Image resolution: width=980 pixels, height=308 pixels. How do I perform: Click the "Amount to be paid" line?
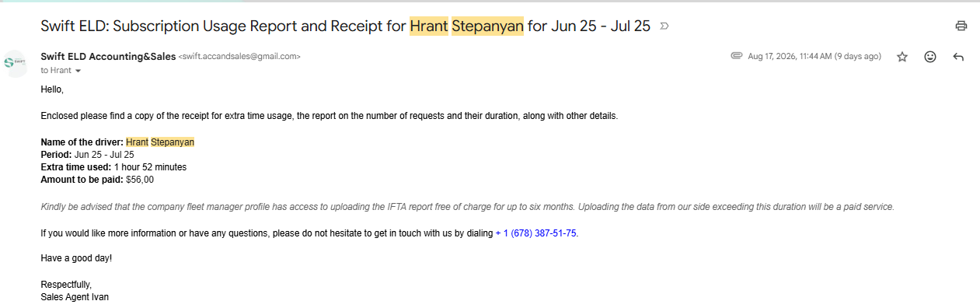97,180
